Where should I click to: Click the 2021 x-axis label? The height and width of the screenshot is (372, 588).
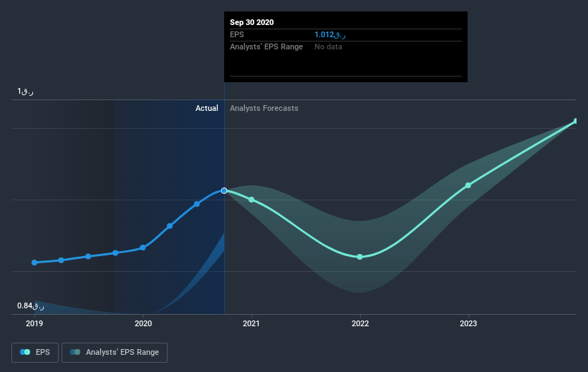coord(251,323)
